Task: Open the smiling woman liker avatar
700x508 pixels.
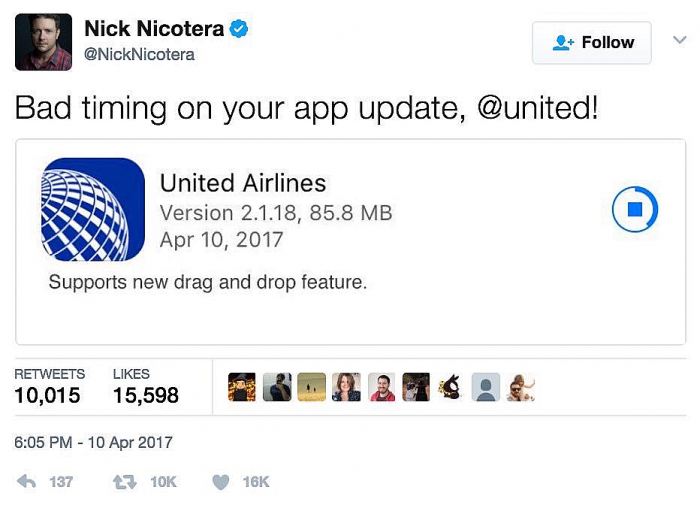Action: 346,387
